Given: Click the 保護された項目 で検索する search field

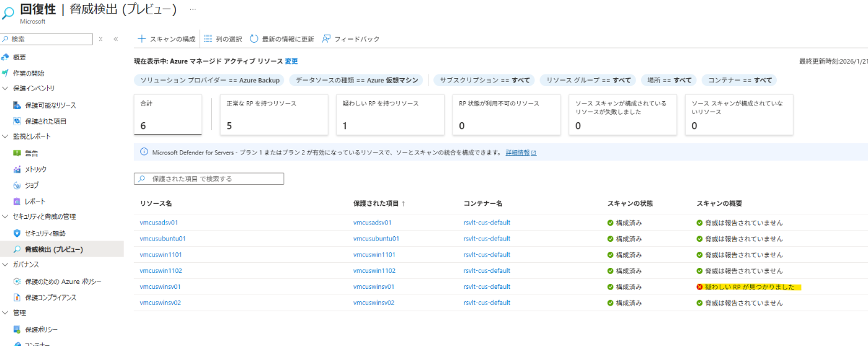Looking at the screenshot, I should 209,179.
